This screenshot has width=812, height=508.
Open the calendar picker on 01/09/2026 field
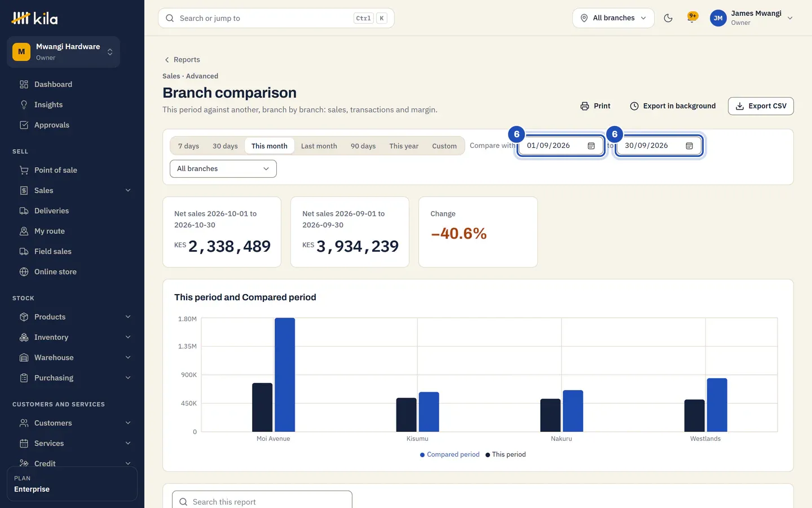(591, 146)
